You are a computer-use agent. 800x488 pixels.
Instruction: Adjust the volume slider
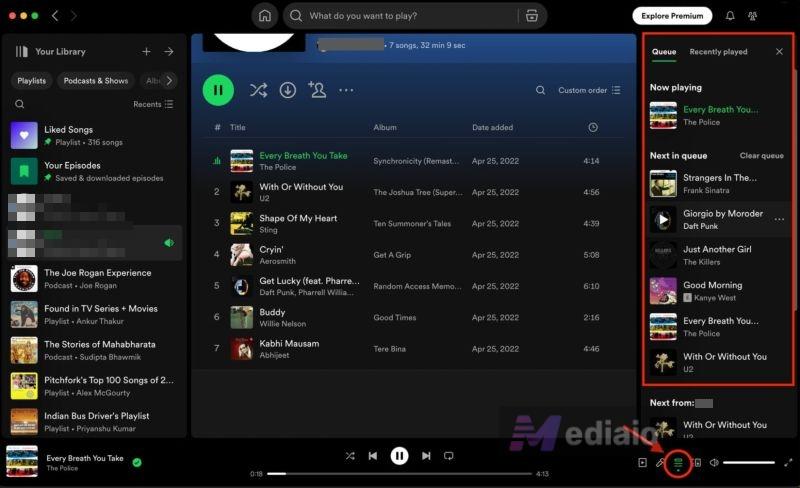tap(749, 462)
